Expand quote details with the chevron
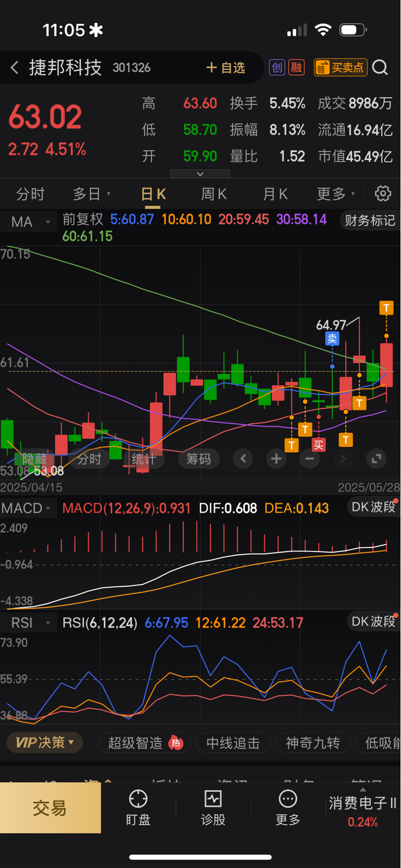Viewport: 401px width, 868px height. [200, 174]
